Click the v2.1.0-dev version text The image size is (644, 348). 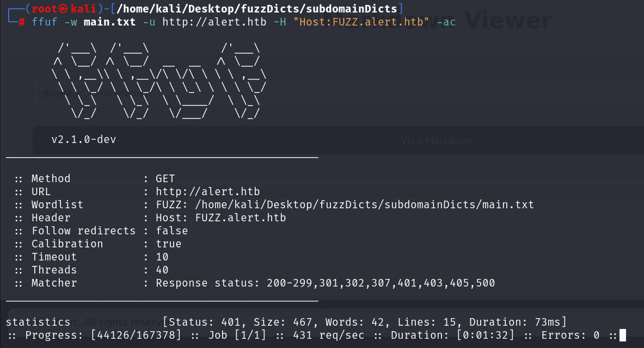coord(84,140)
